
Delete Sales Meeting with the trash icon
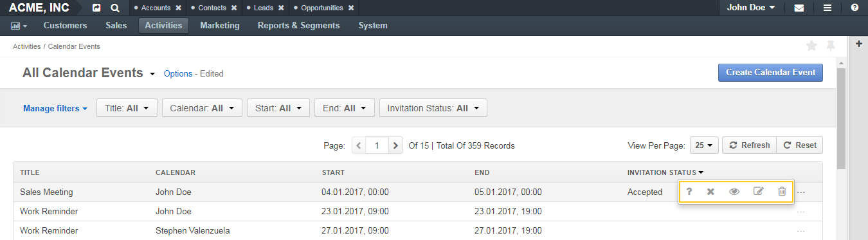coord(782,192)
